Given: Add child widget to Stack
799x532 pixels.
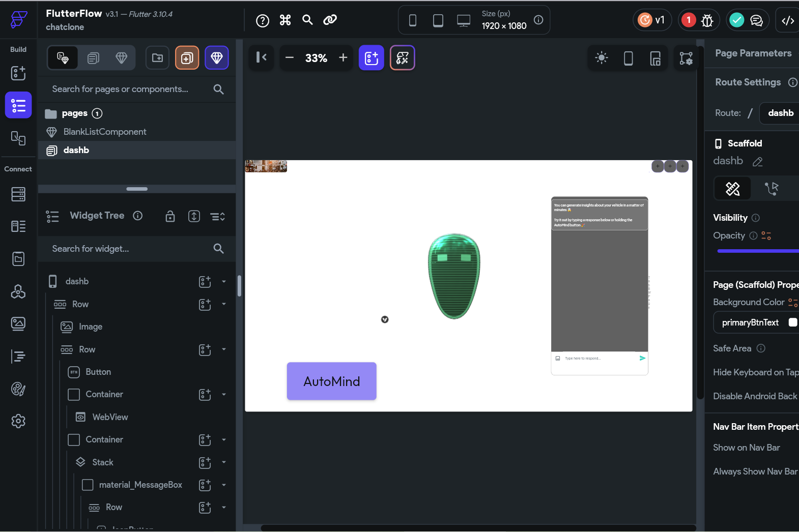Looking at the screenshot, I should click(205, 462).
